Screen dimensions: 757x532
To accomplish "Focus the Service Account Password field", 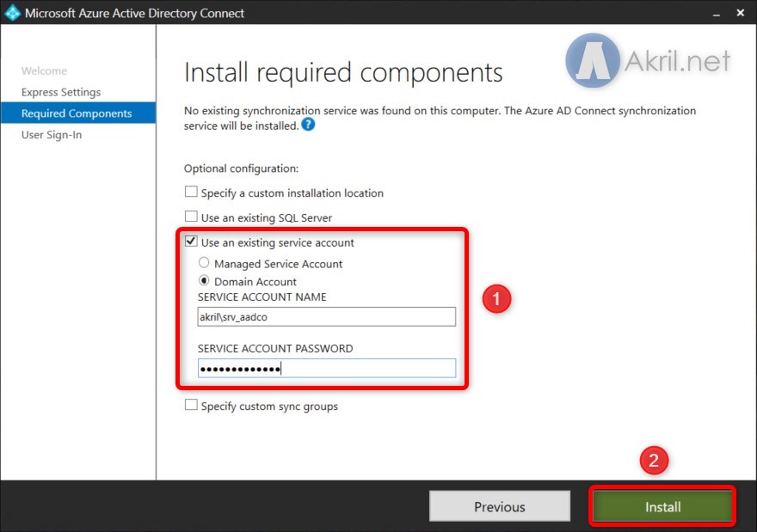I will [x=326, y=369].
